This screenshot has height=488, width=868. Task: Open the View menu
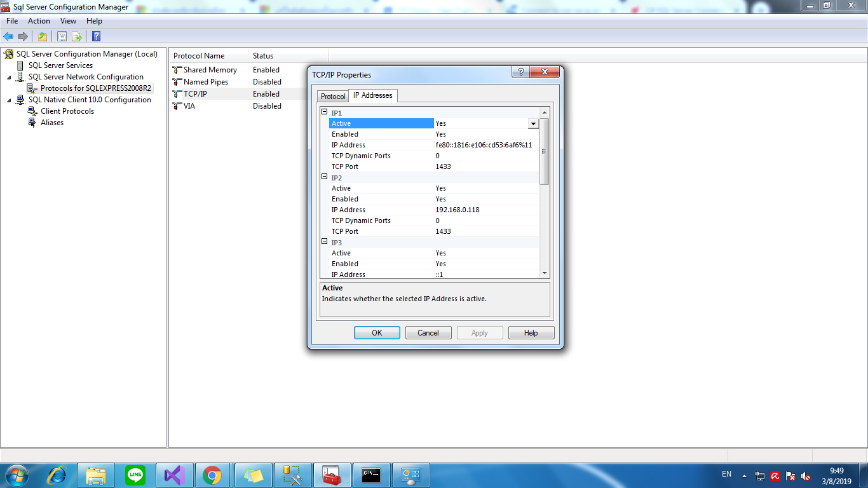pyautogui.click(x=69, y=21)
